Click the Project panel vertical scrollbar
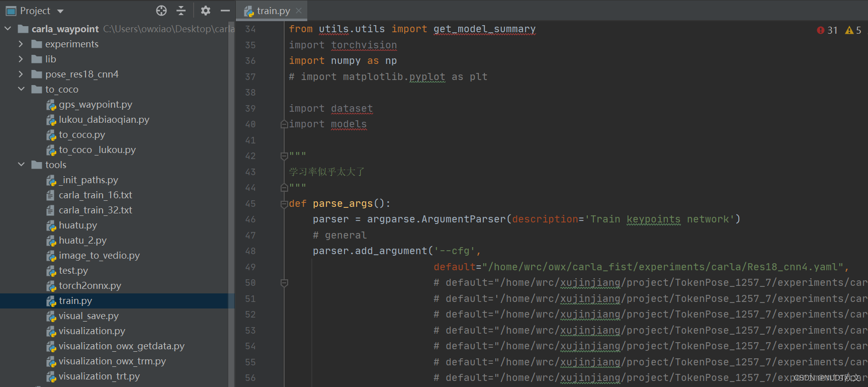868x387 pixels. (x=232, y=204)
